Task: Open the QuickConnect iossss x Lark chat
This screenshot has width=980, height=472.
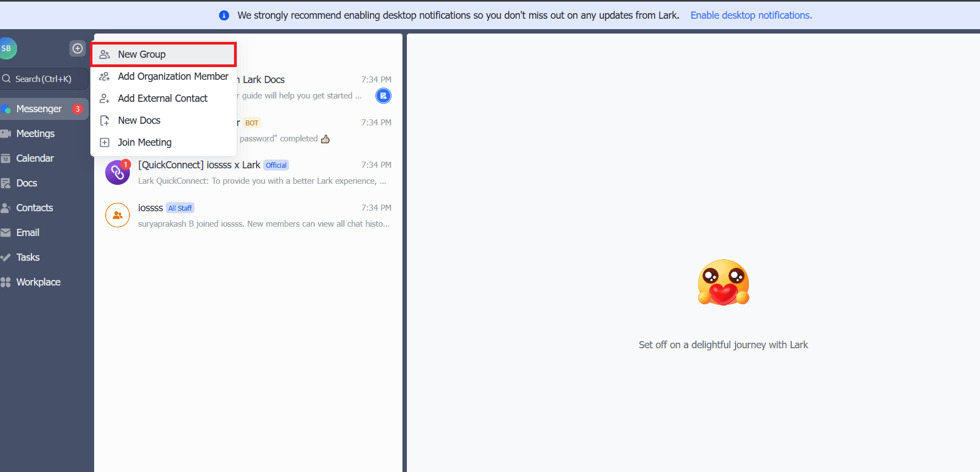Action: pyautogui.click(x=248, y=173)
